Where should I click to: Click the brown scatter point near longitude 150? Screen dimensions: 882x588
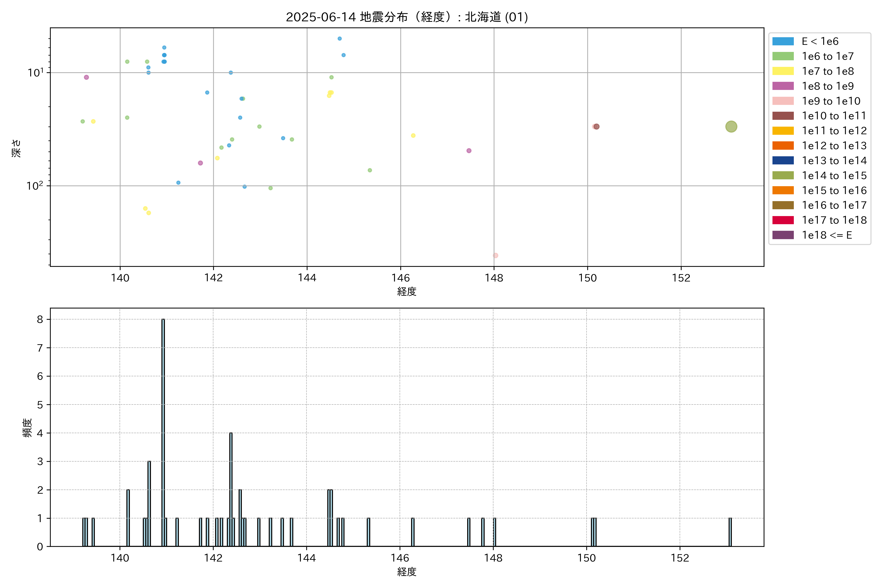coord(597,127)
